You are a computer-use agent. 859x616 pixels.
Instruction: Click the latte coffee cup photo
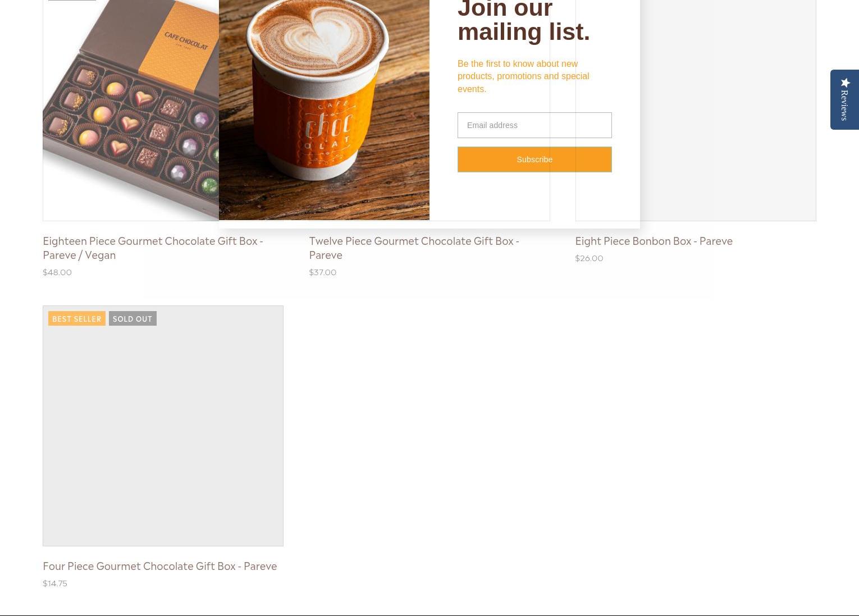324,109
